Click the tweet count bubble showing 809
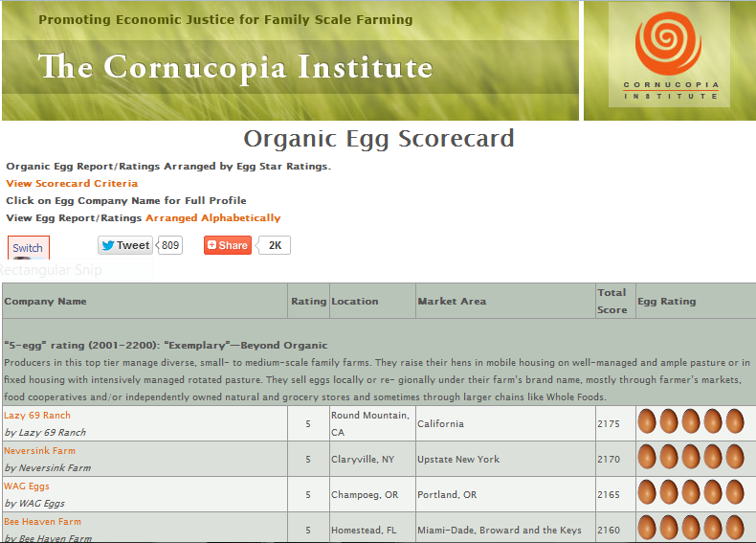The width and height of the screenshot is (756, 543). (169, 245)
